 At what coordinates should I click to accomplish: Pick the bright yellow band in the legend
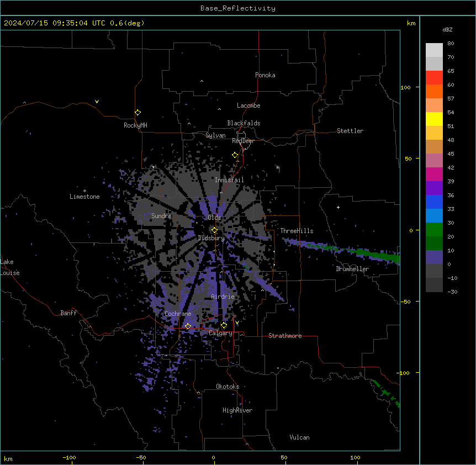tap(434, 119)
